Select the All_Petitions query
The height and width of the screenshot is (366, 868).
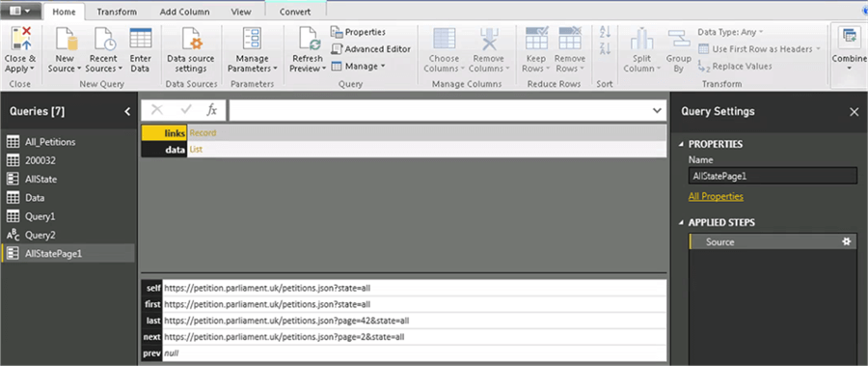[x=68, y=142]
